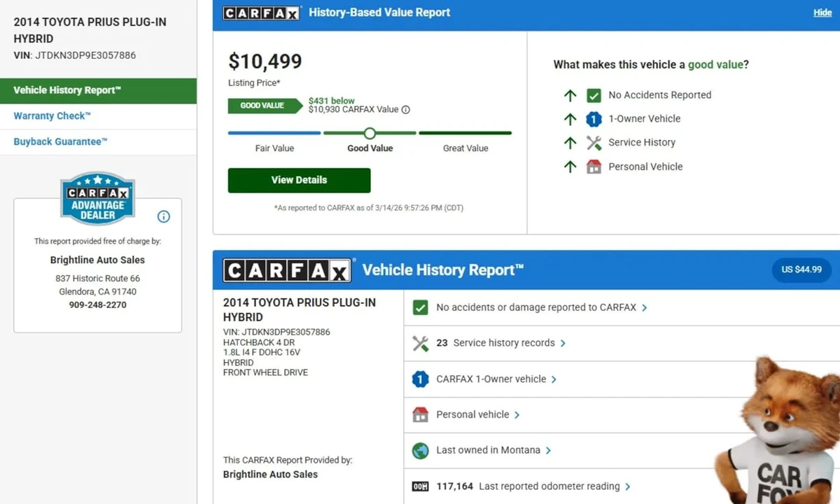
Task: Click the View Details button
Action: tap(299, 180)
